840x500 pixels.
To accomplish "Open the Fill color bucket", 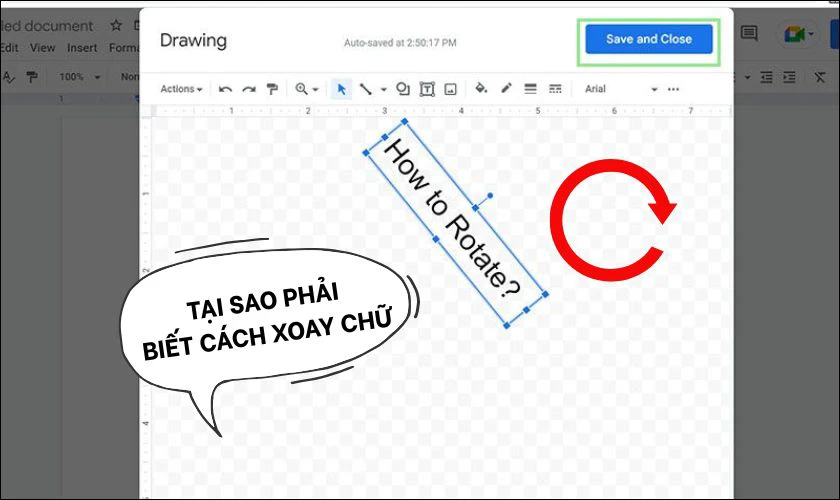I will 481,88.
